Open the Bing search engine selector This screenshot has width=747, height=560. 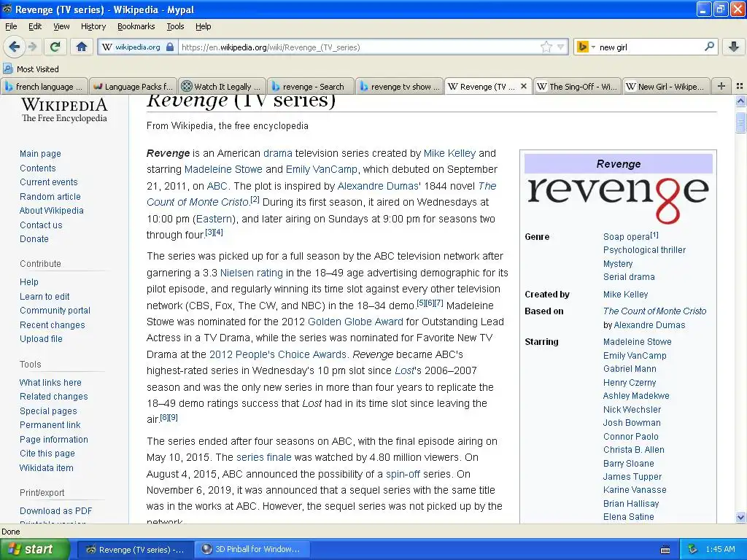pyautogui.click(x=586, y=47)
